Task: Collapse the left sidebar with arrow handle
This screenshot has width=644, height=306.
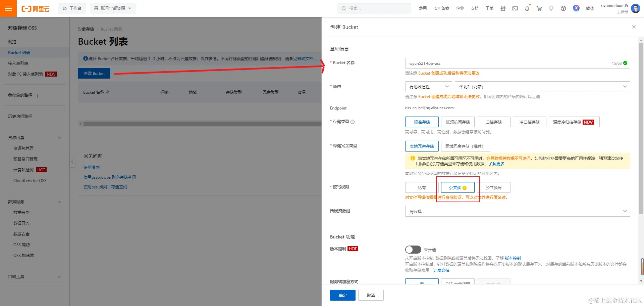Action: [72, 162]
